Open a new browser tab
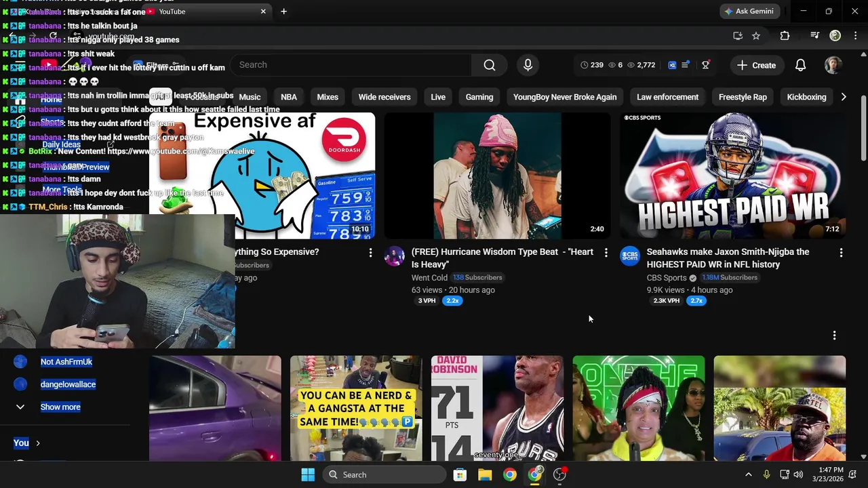Screen dimensions: 868x488 [x=283, y=12]
